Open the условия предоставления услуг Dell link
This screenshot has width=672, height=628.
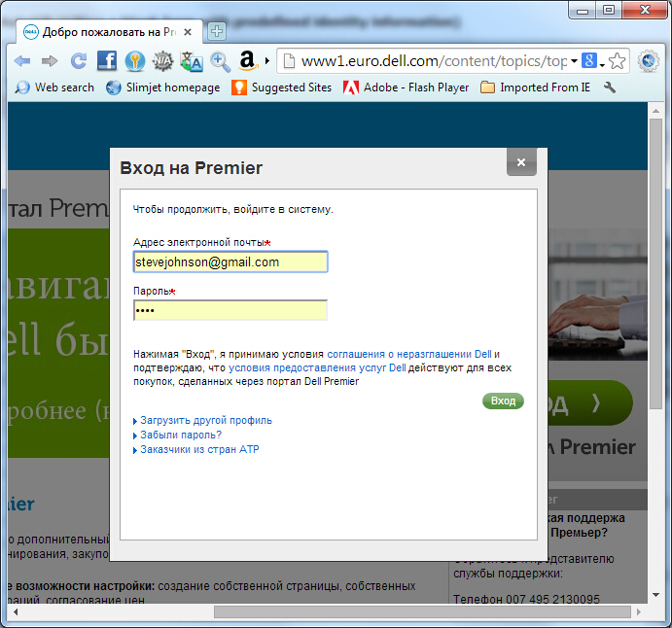[317, 368]
